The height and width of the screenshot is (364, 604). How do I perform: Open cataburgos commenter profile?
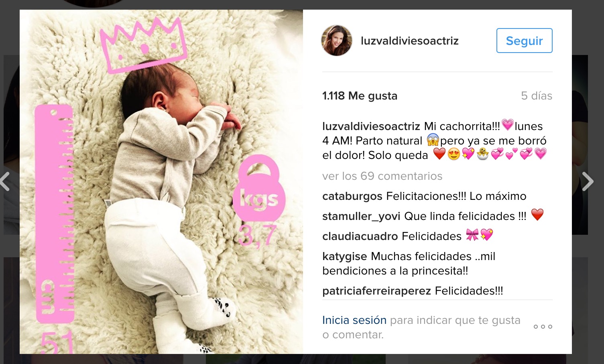coord(352,196)
